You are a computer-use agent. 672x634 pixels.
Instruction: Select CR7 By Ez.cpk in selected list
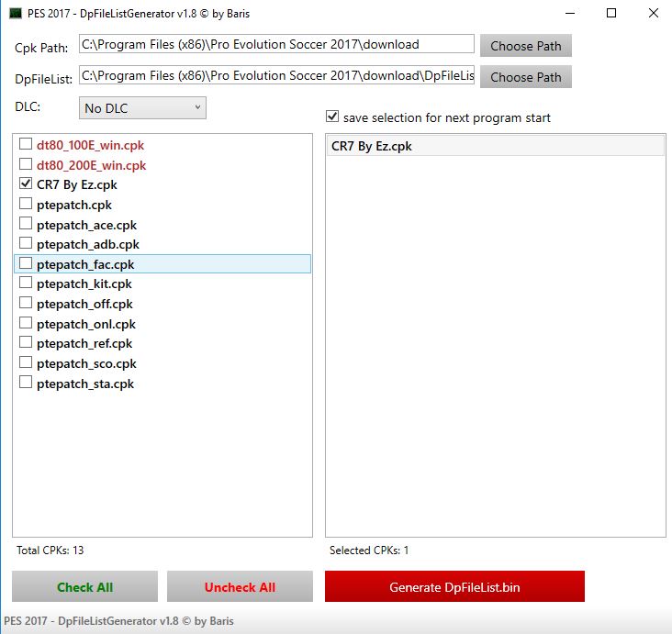(496, 146)
